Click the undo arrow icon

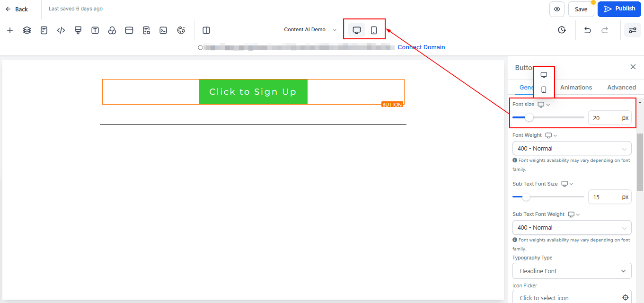(588, 30)
